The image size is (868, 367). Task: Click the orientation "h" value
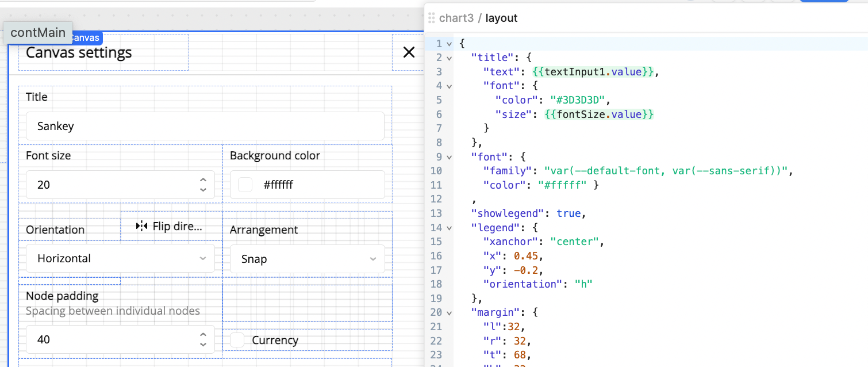(x=583, y=284)
